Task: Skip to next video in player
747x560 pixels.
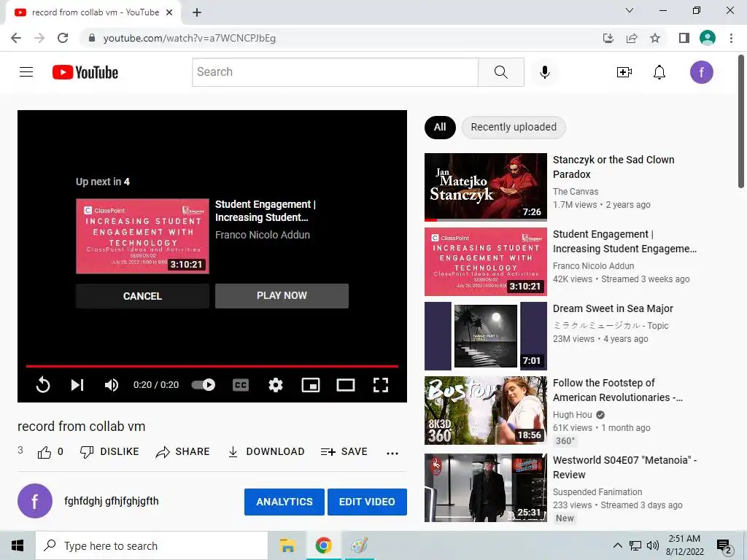Action: pos(77,385)
